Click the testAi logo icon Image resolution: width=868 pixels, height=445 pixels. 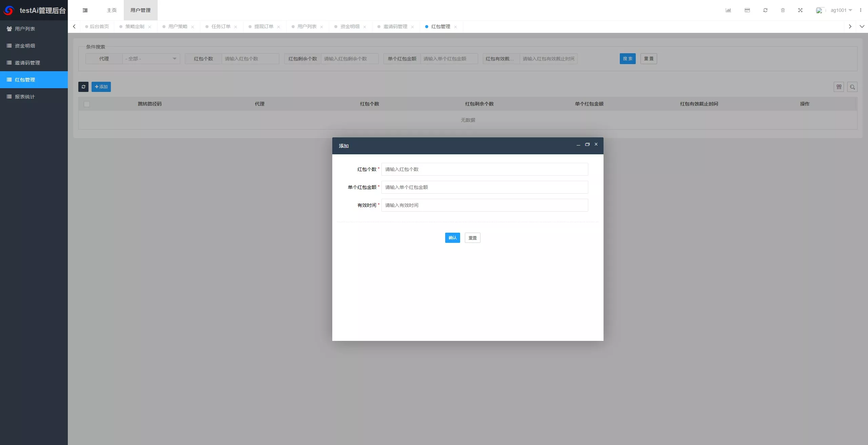(x=9, y=10)
